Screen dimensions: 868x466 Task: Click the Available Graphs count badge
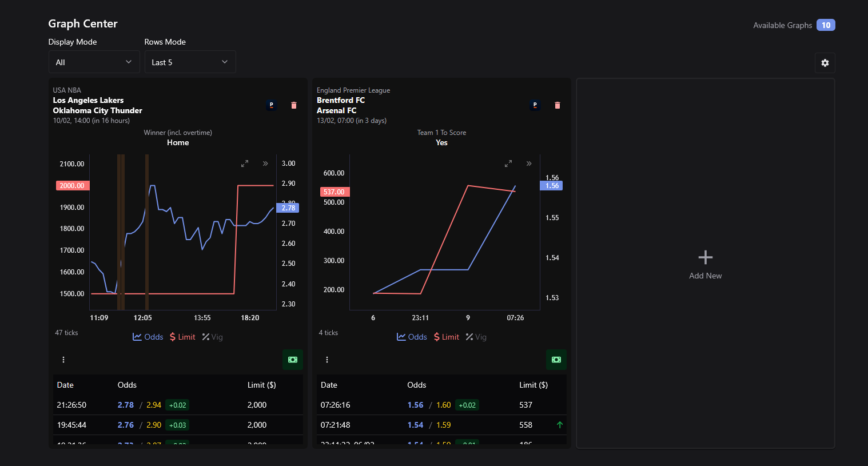coord(826,25)
